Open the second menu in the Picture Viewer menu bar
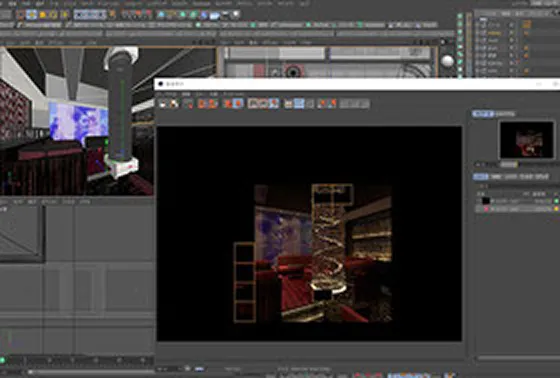Viewport: 560px width, 378px height. [186, 94]
